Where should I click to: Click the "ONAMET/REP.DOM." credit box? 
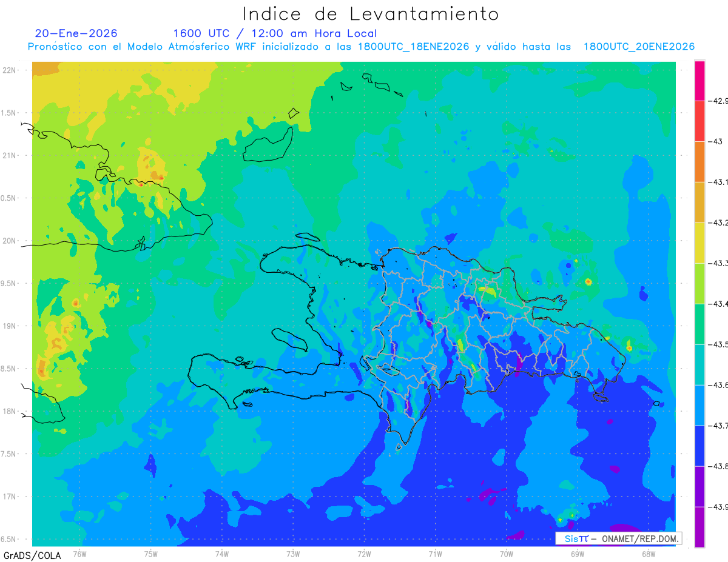tap(618, 538)
